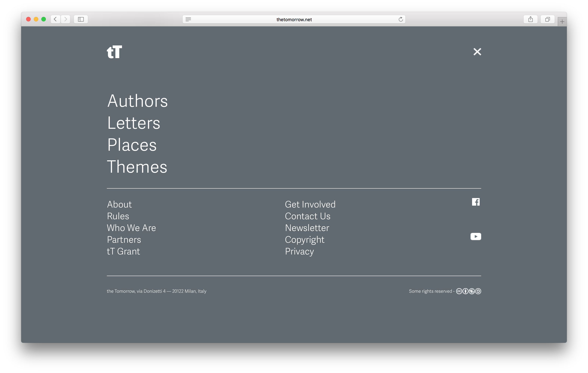Visit the Get Involved page
The image size is (588, 373).
click(310, 204)
